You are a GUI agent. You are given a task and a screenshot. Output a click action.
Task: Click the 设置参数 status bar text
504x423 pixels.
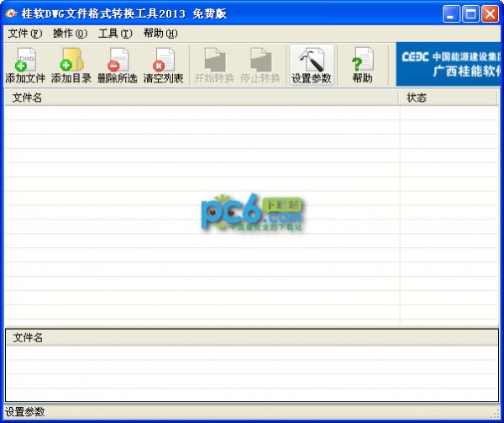pyautogui.click(x=24, y=412)
